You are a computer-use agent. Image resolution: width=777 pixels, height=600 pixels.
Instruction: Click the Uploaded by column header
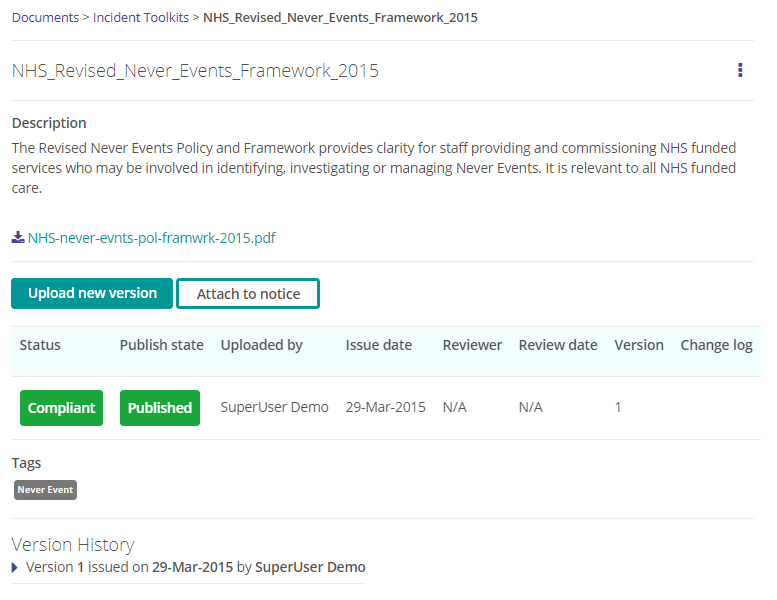pos(262,345)
